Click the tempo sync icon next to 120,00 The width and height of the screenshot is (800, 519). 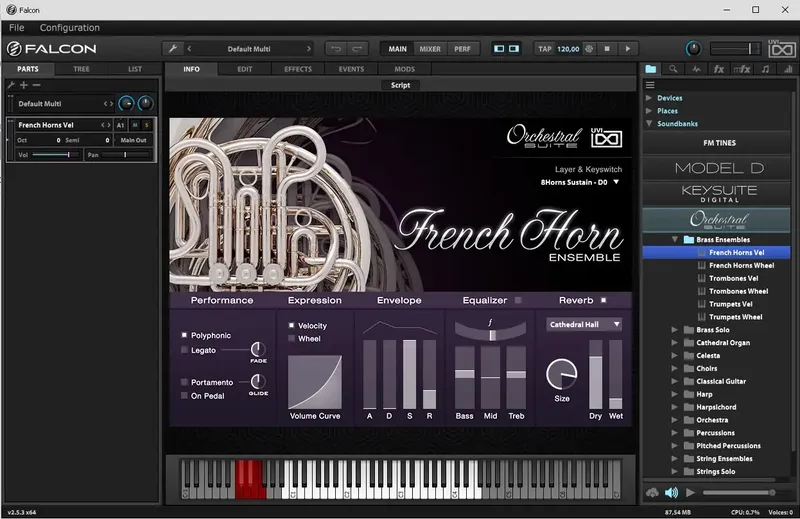click(x=589, y=49)
